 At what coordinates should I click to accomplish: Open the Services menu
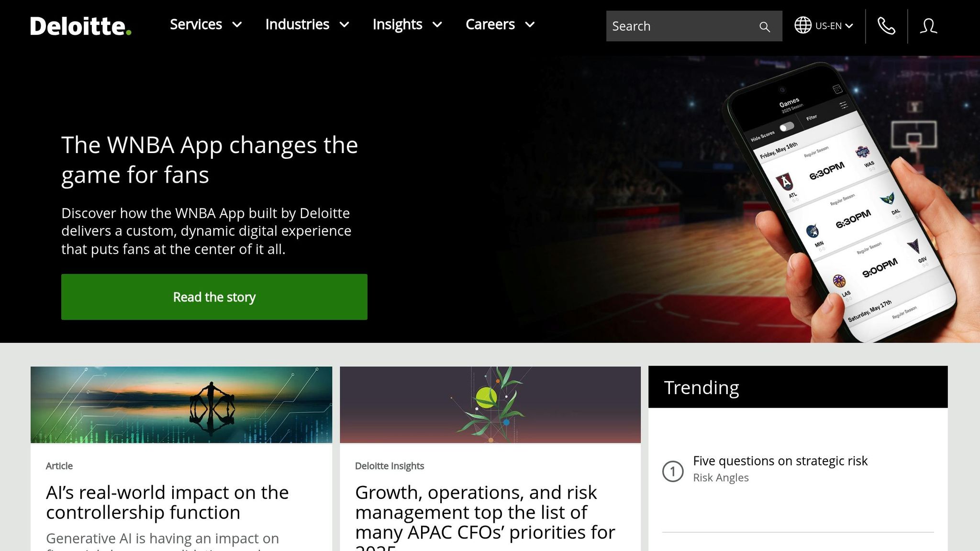[206, 24]
